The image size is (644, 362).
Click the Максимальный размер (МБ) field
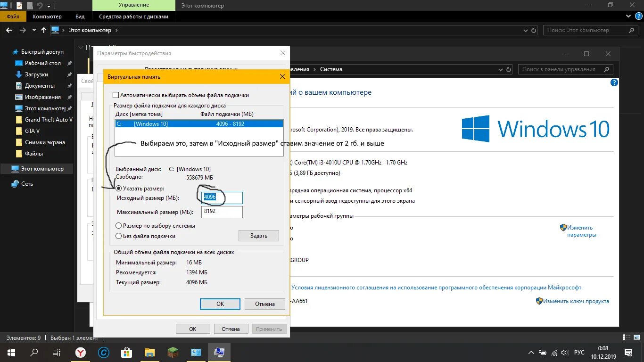click(222, 212)
